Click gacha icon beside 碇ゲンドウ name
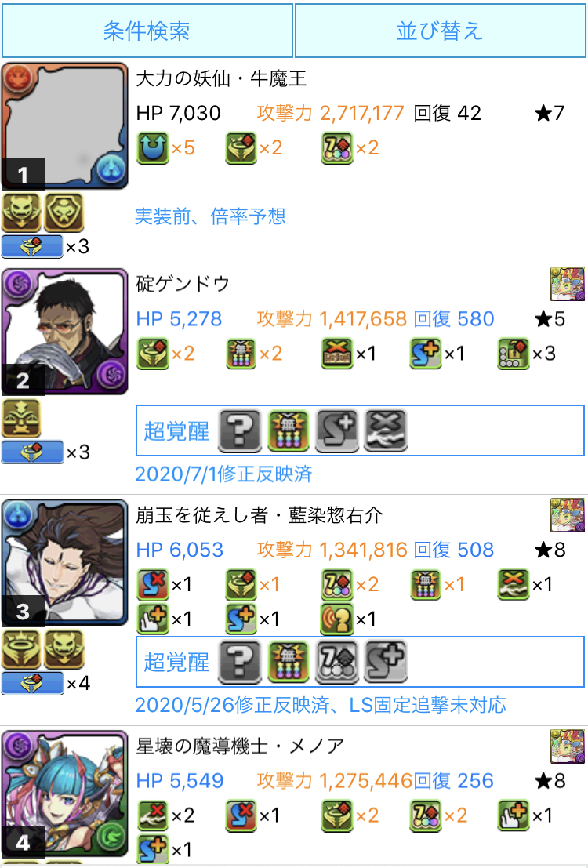Image resolution: width=588 pixels, height=868 pixels. point(568,283)
